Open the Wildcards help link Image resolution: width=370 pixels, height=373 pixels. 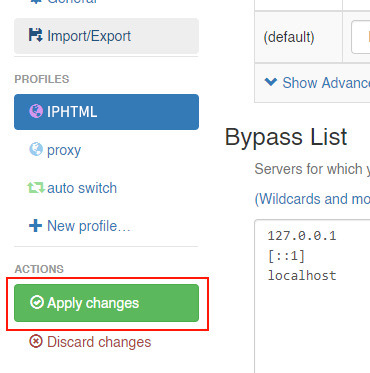coord(312,199)
